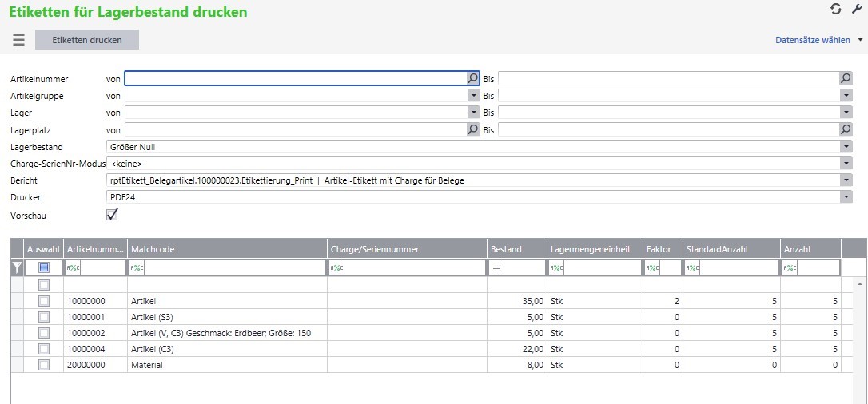
Task: Open the Drucker PDF24 dropdown
Action: click(846, 197)
